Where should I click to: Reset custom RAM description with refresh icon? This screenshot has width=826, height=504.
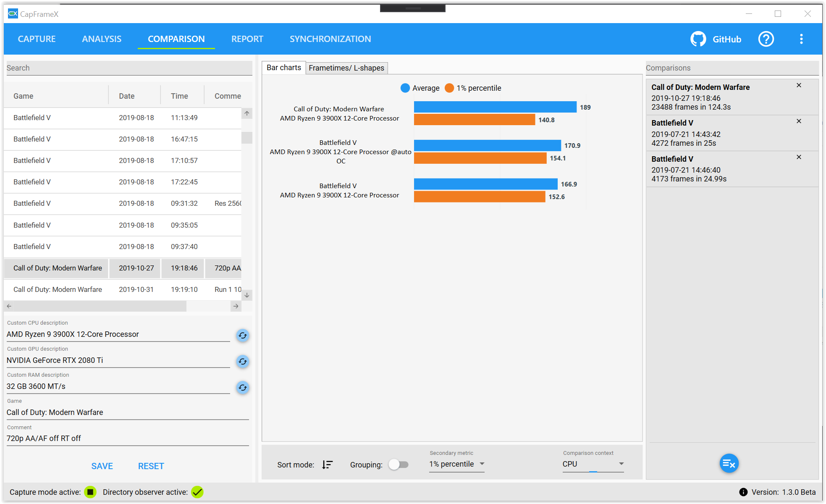pos(243,388)
